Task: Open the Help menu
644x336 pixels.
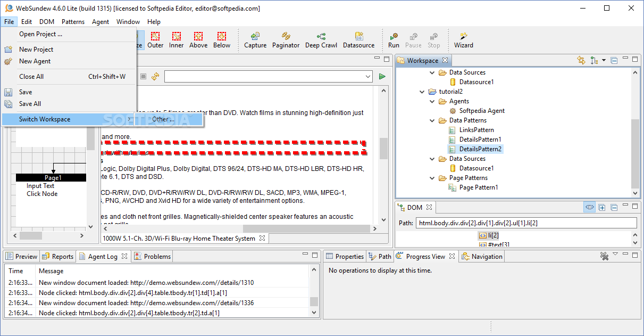Action: [154, 22]
